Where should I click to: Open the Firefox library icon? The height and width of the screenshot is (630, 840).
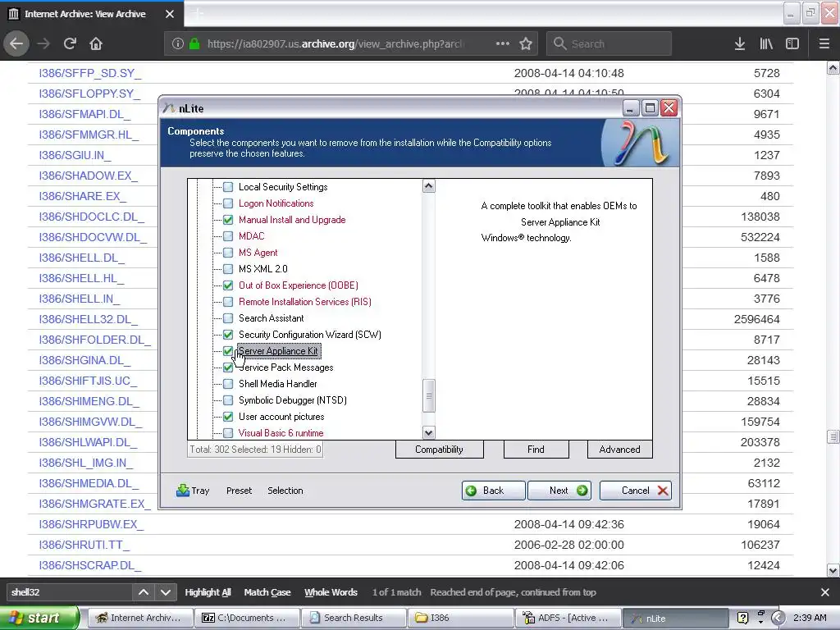(766, 43)
